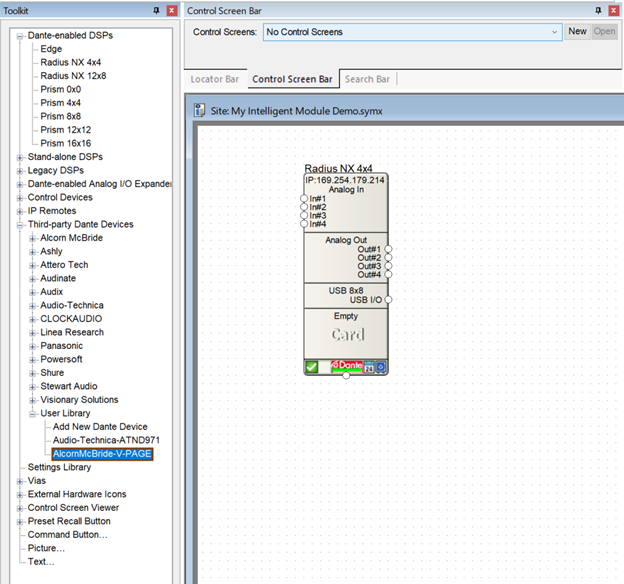The height and width of the screenshot is (584, 624).
Task: Select Edge in the Toolkit tree
Action: [x=51, y=49]
